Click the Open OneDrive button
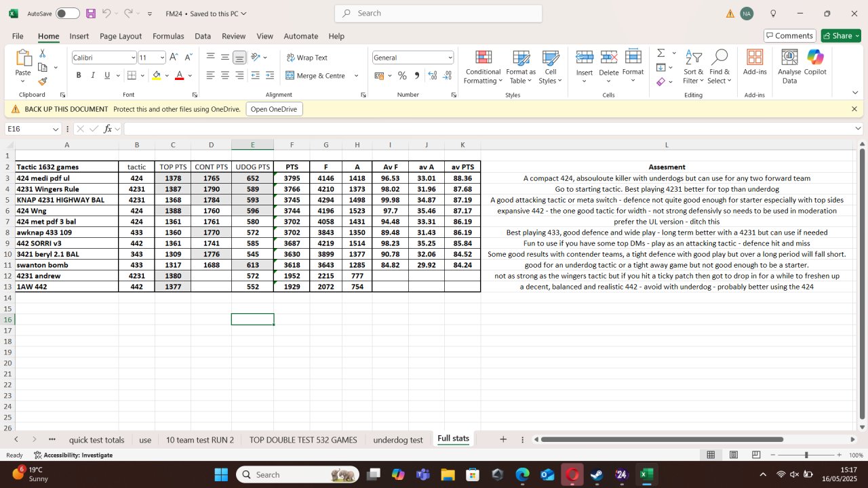The height and width of the screenshot is (488, 868). (x=274, y=109)
